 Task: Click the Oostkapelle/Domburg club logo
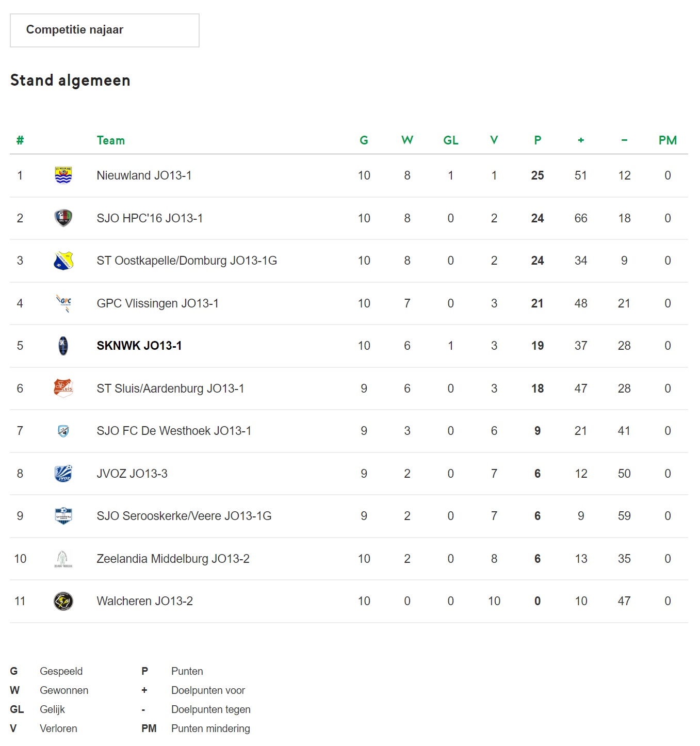point(63,261)
